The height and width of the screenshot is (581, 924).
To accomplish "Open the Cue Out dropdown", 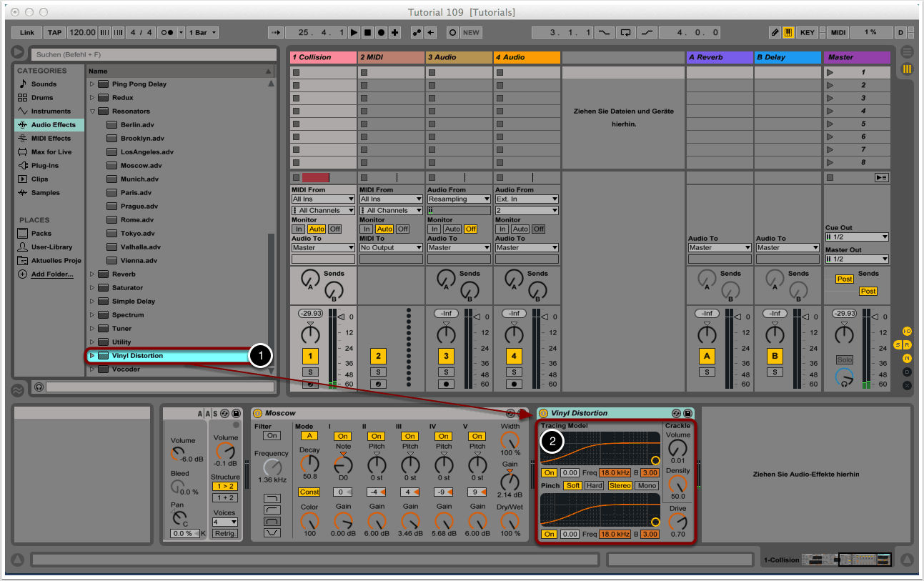I will click(857, 237).
